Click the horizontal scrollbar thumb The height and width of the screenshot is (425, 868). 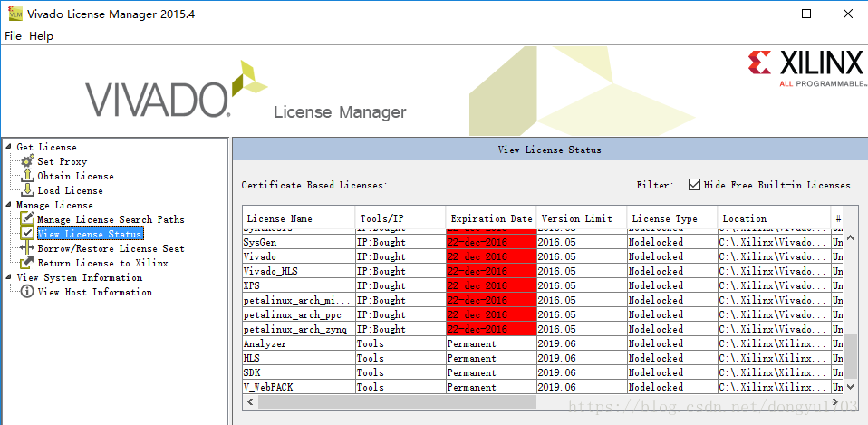pyautogui.click(x=397, y=401)
